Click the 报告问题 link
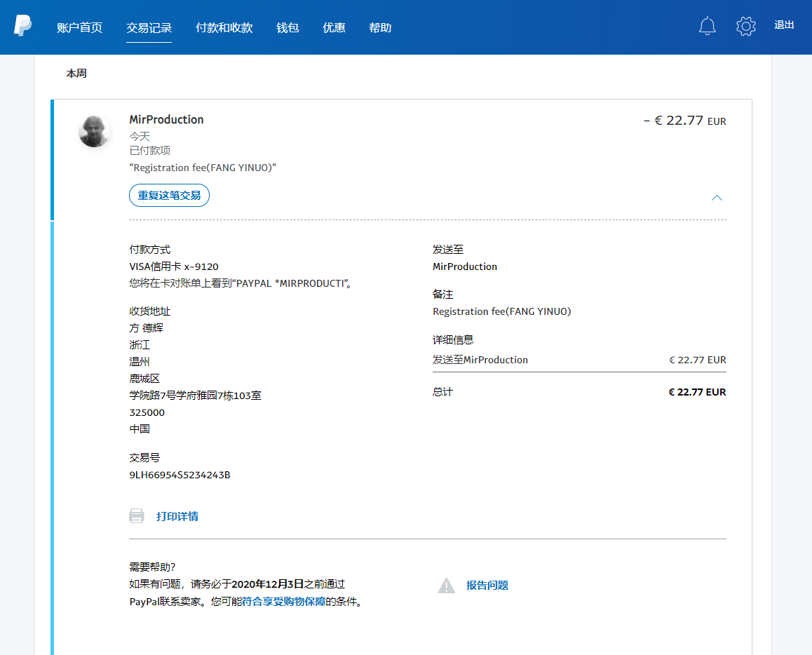The height and width of the screenshot is (655, 812). 487,586
